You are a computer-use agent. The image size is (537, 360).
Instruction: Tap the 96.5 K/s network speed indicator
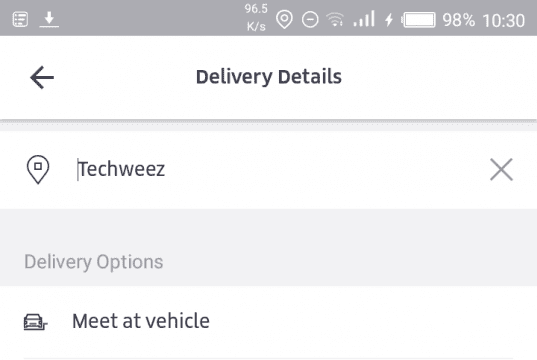[256, 17]
